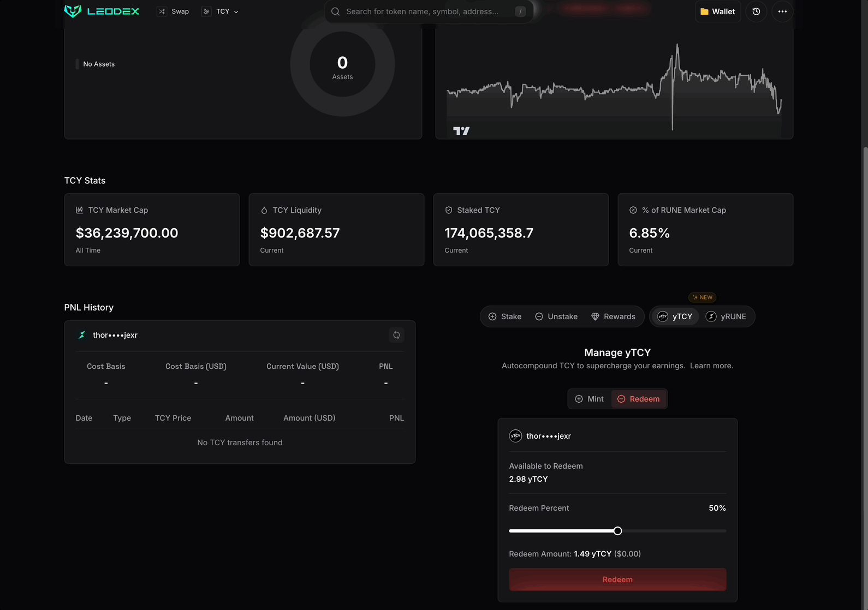
Task: Click the Redeem Amount 1.49 yTCY text
Action: (575, 554)
